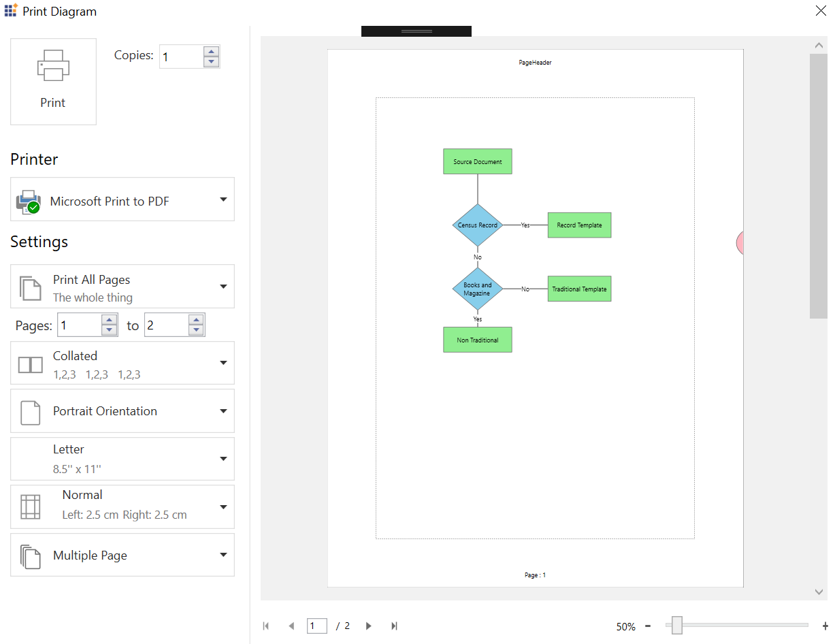Open the Print All Pages dropdown

(122, 287)
